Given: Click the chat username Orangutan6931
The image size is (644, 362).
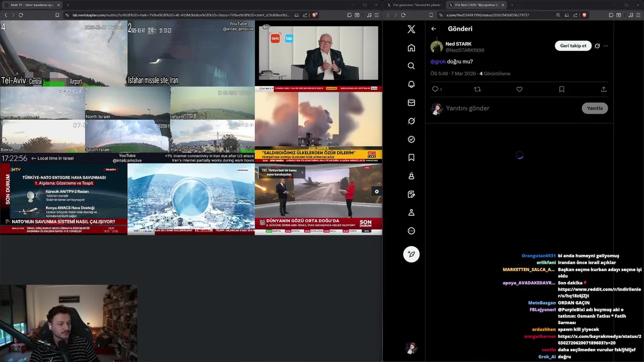Looking at the screenshot, I should pyautogui.click(x=538, y=256).
